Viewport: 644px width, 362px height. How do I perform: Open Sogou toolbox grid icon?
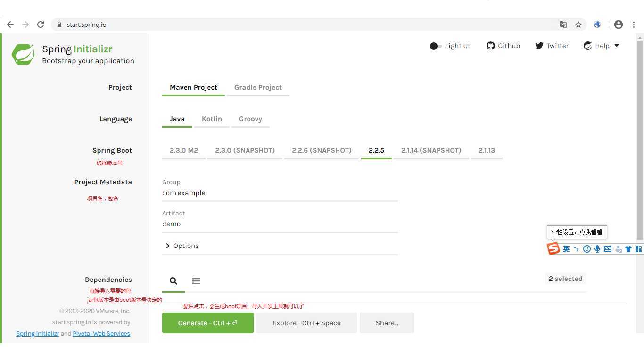(x=639, y=249)
